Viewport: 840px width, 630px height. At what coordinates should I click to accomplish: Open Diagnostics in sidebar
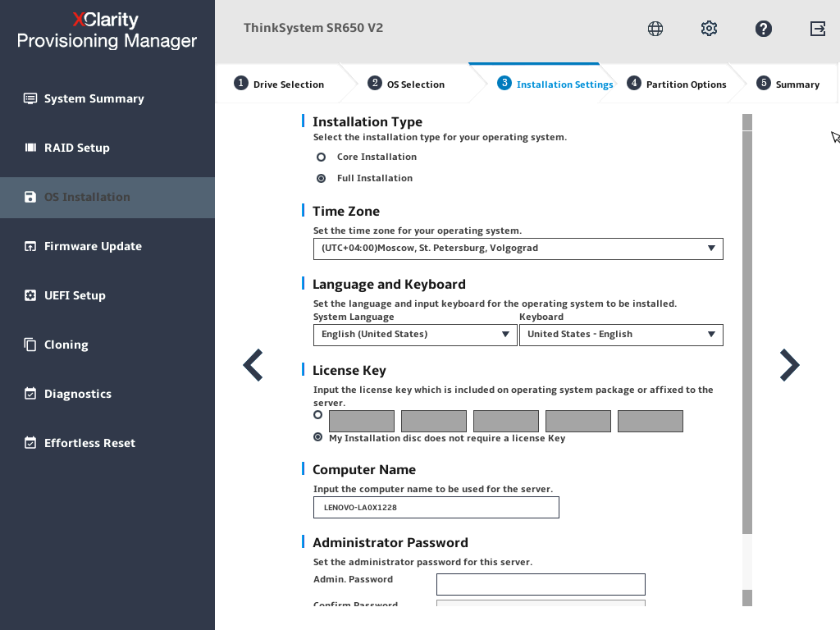click(x=78, y=394)
